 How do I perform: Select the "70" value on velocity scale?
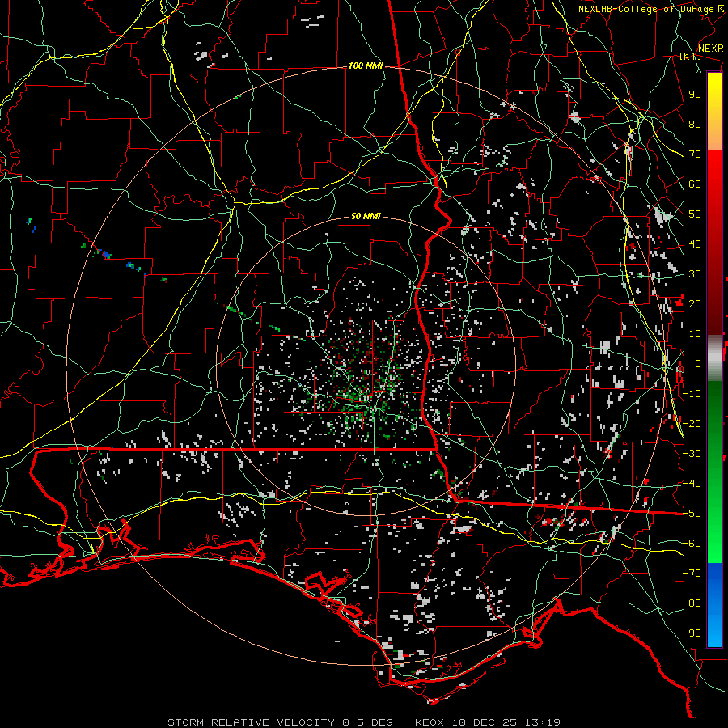pos(695,154)
